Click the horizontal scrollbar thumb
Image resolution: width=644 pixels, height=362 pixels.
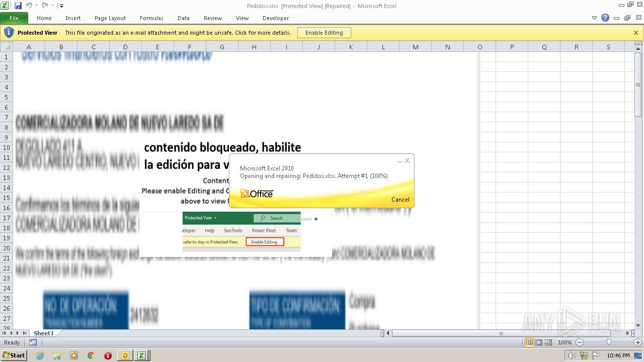(501, 333)
